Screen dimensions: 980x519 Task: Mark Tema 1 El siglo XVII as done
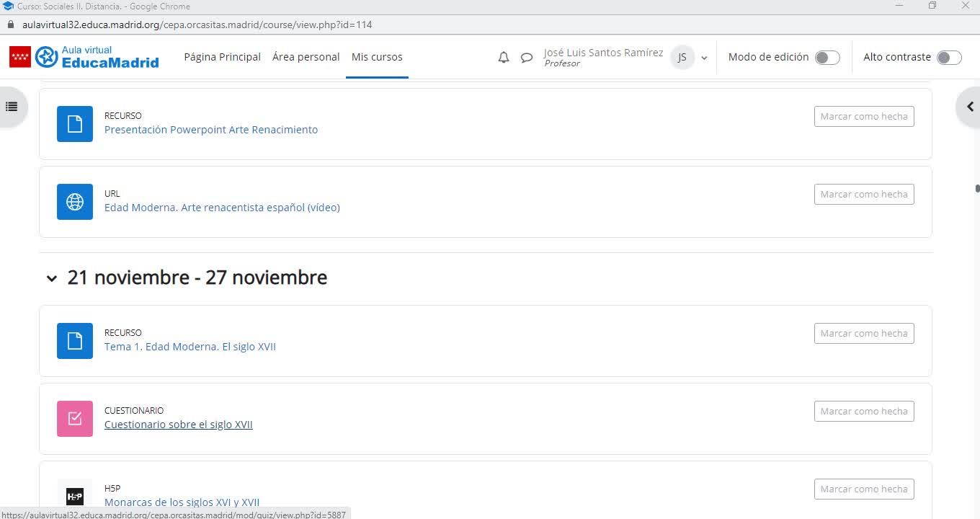point(864,333)
